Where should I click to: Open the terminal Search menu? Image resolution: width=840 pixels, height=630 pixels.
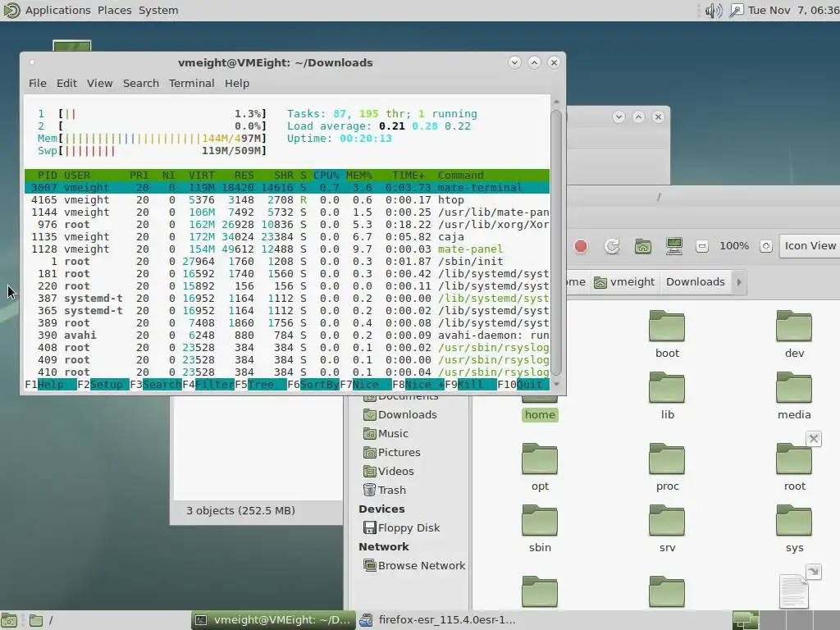pyautogui.click(x=141, y=83)
